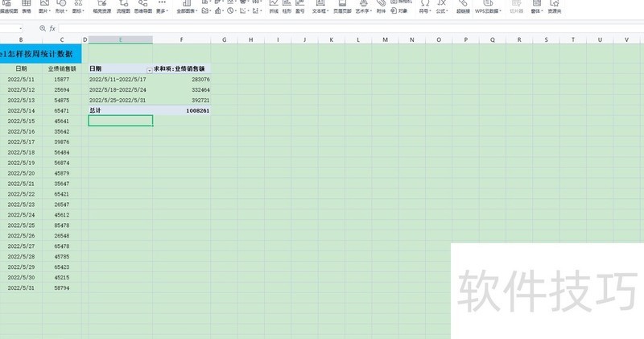Select the date cell 2022/5/25
The height and width of the screenshot is (339, 644).
click(21, 225)
